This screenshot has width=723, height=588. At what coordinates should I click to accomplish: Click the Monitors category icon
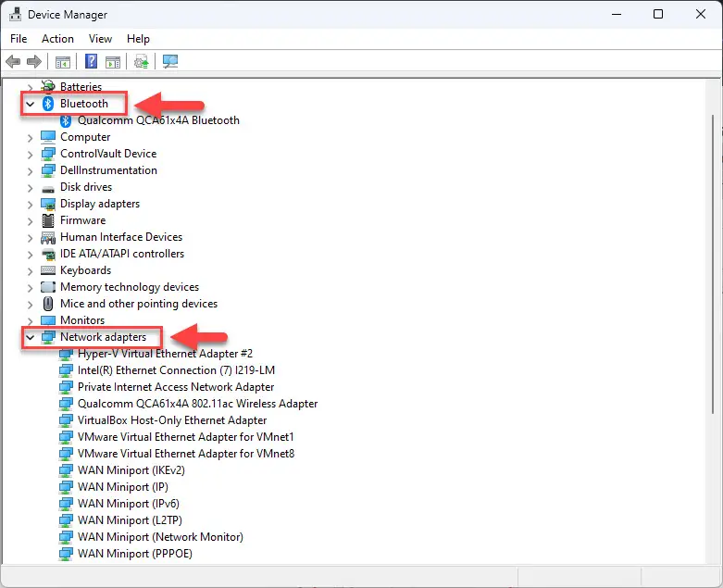(x=48, y=320)
